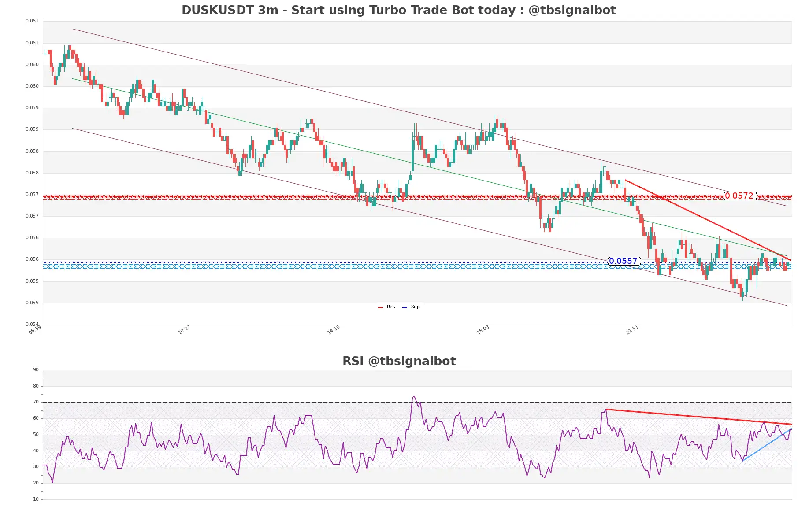This screenshot has height=532, width=798.
Task: Click the 14:15 time axis label
Action: (334, 329)
